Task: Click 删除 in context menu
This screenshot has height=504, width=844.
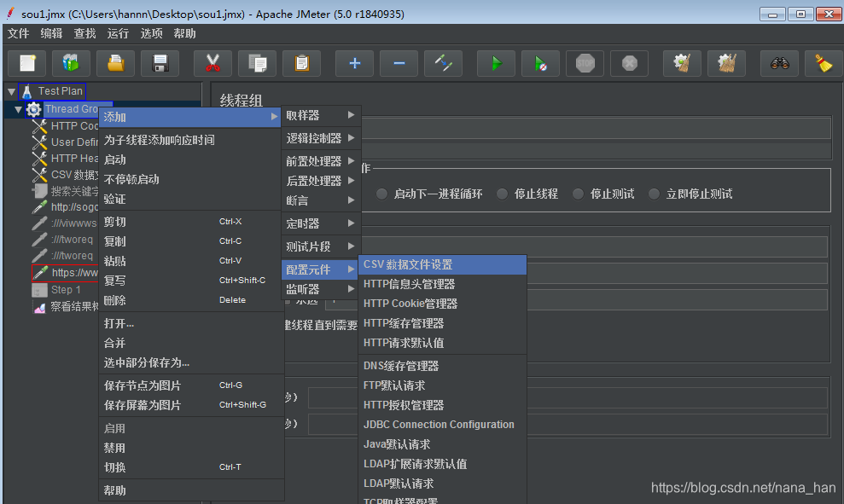Action: [191, 300]
